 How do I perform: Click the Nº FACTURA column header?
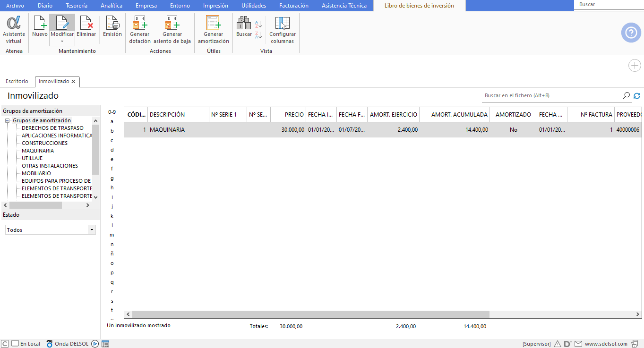point(591,115)
